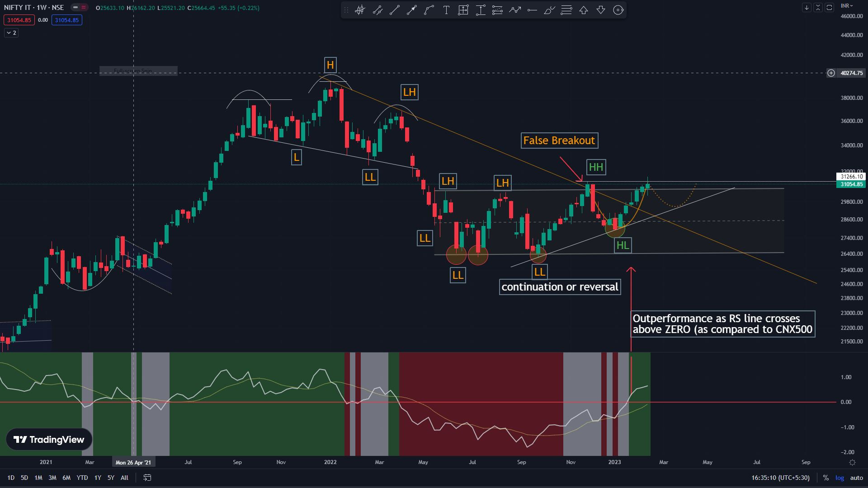The height and width of the screenshot is (488, 868).
Task: Select the Arrow Up mark tool
Action: pos(584,10)
